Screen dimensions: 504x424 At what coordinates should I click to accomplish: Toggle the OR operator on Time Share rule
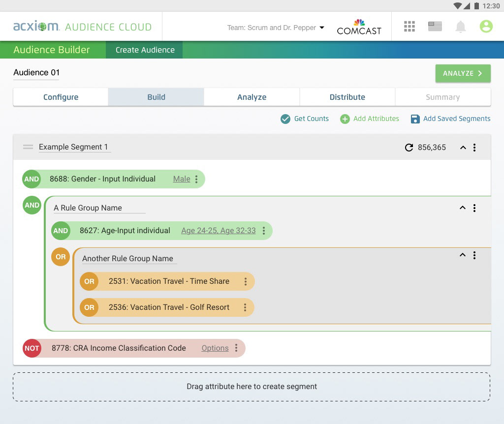tap(89, 281)
